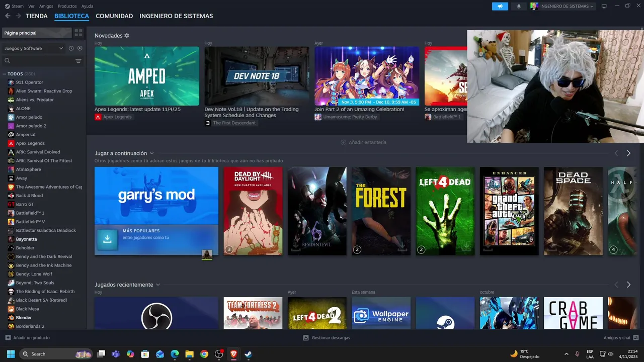The width and height of the screenshot is (644, 362).
Task: Click the Gestionar descargas icon
Action: pos(306,337)
